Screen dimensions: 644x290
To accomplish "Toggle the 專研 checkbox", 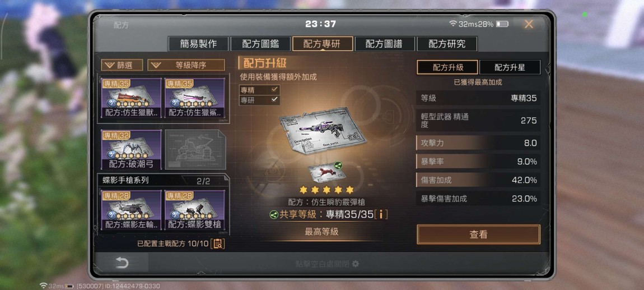I will [260, 99].
